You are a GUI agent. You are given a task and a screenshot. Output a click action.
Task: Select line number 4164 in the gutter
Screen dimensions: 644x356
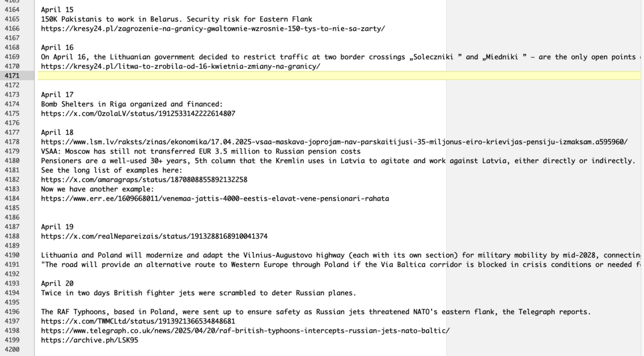coord(12,10)
